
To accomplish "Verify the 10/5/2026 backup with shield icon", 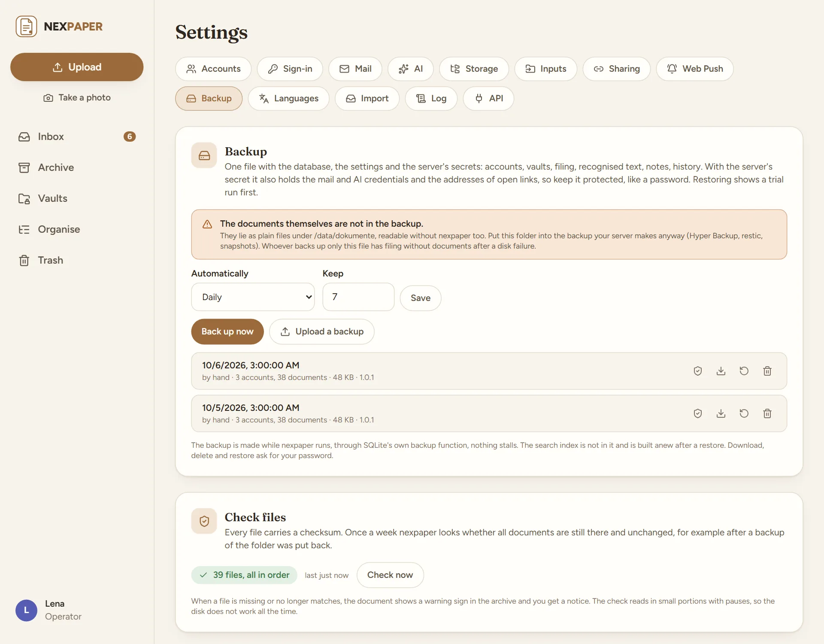I will [698, 413].
